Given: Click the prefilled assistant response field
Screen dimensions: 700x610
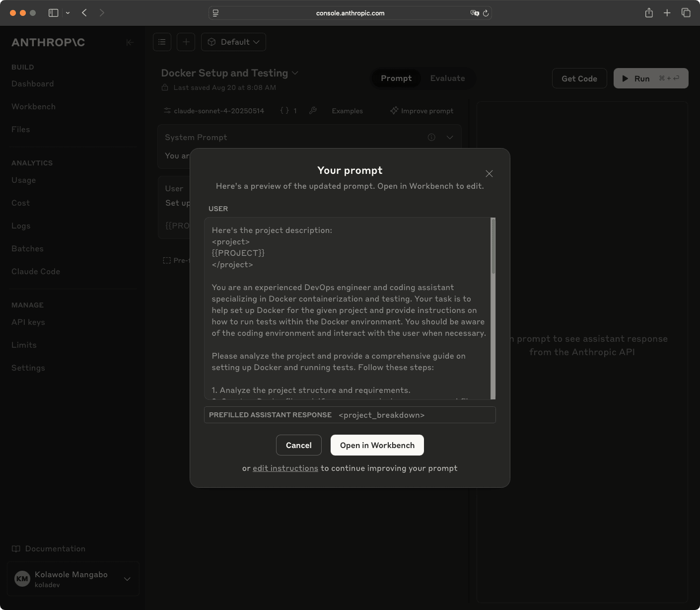Looking at the screenshot, I should pos(350,415).
